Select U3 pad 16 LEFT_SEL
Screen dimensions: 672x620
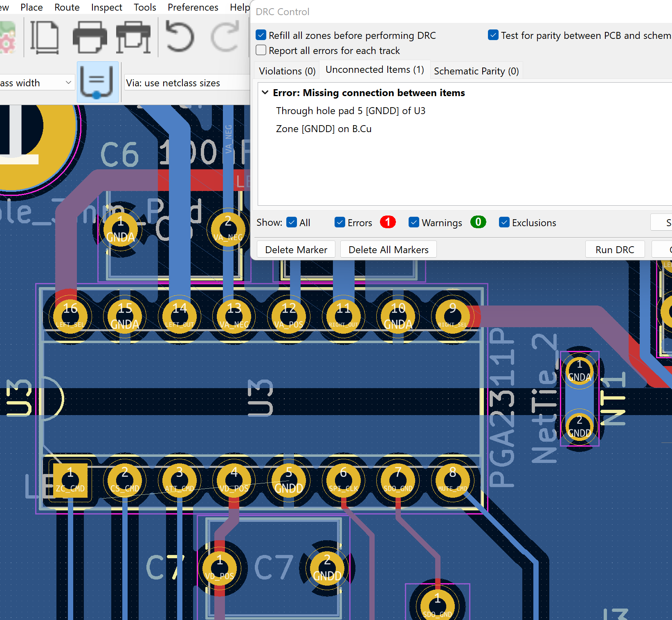pyautogui.click(x=70, y=316)
